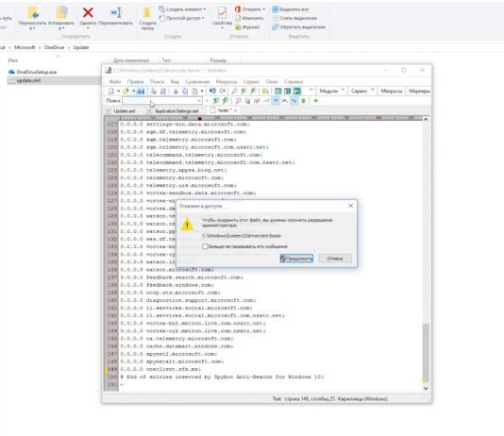Image resolution: width=504 pixels, height=436 pixels.
Task: Click the Paste clipboard icon
Action: 194,92
